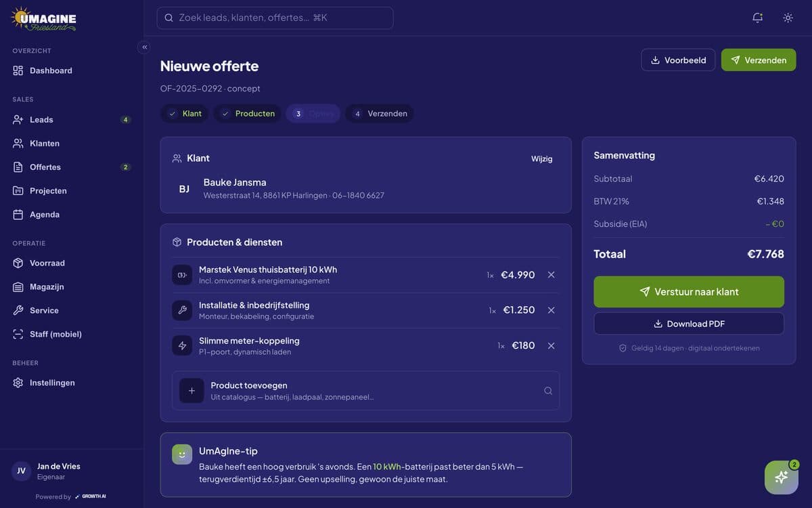Open Jan de Vries user profile
Screen dimensions: 812x508
click(72, 471)
